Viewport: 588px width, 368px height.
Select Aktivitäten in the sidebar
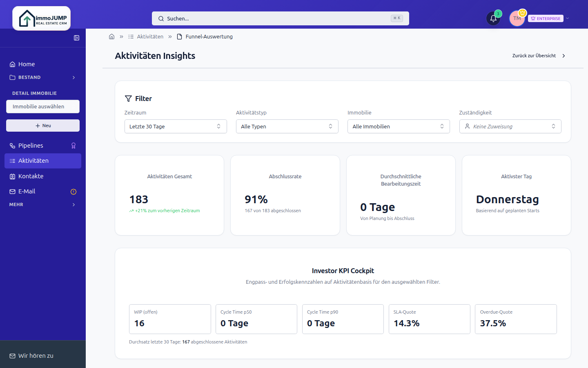coord(43,161)
